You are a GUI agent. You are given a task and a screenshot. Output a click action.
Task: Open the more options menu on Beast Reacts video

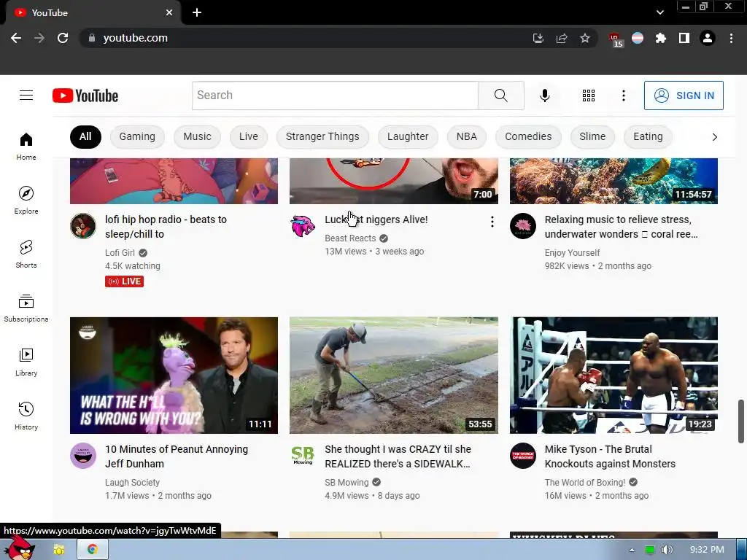tap(492, 222)
